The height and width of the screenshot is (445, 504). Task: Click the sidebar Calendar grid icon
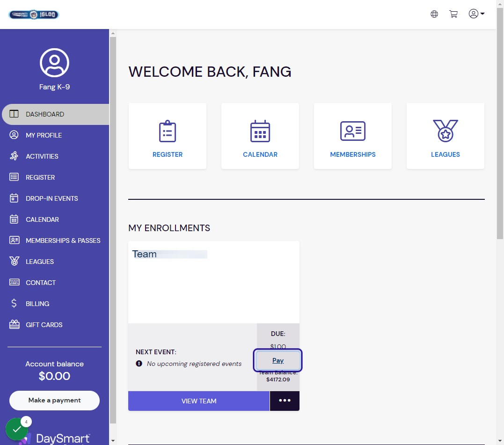pos(14,219)
